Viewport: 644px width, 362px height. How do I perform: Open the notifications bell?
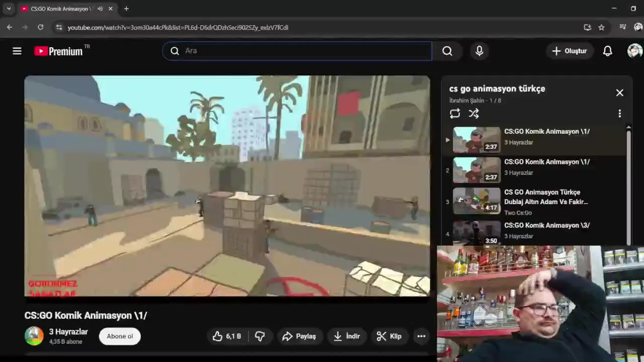tap(608, 51)
